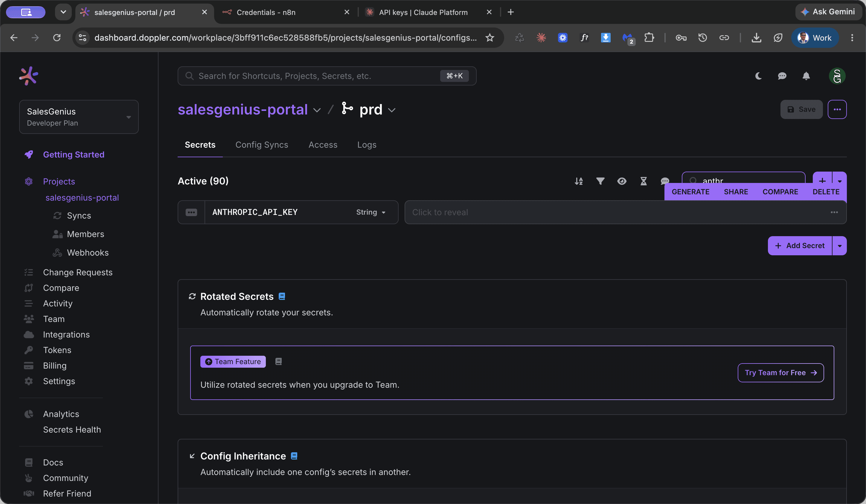The height and width of the screenshot is (504, 866).
Task: Open Tokens in sidebar
Action: (x=57, y=350)
